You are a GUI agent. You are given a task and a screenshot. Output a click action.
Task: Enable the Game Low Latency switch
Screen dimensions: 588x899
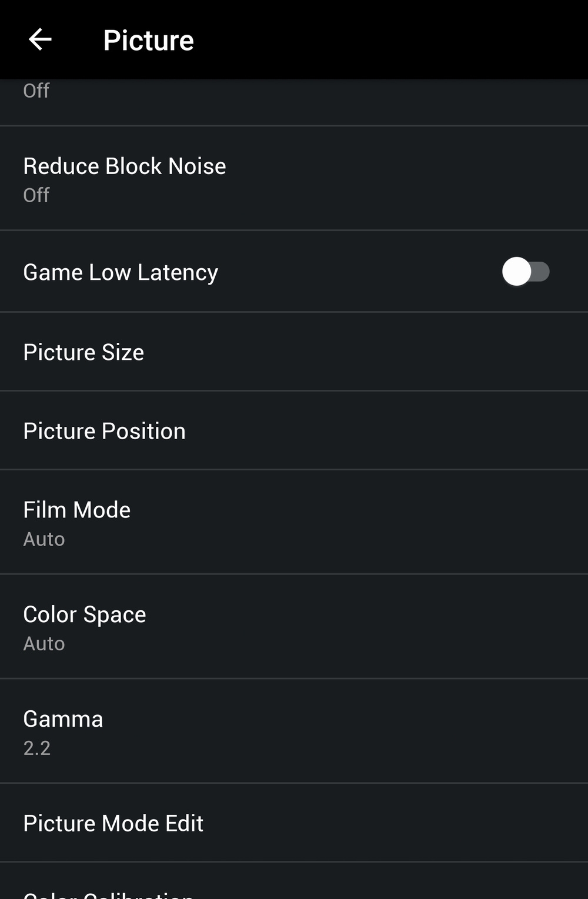pos(526,272)
